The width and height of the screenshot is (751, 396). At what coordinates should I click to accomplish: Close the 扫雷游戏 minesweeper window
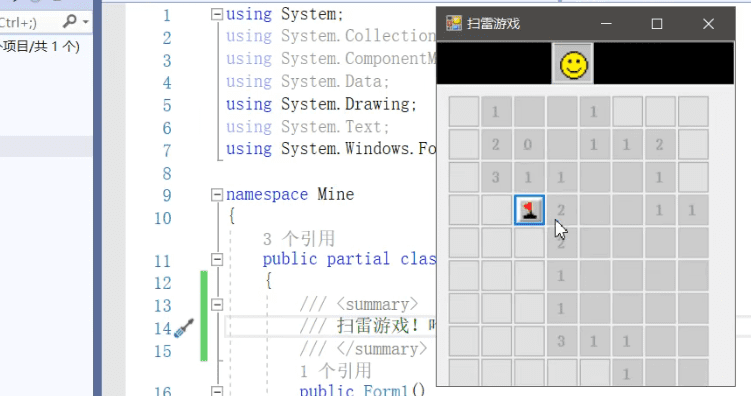(x=708, y=23)
